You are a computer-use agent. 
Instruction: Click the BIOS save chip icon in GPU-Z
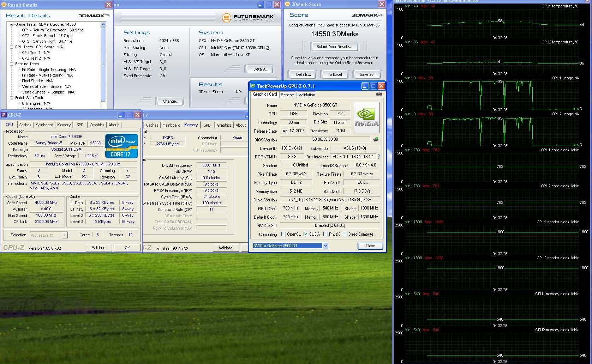tap(376, 139)
